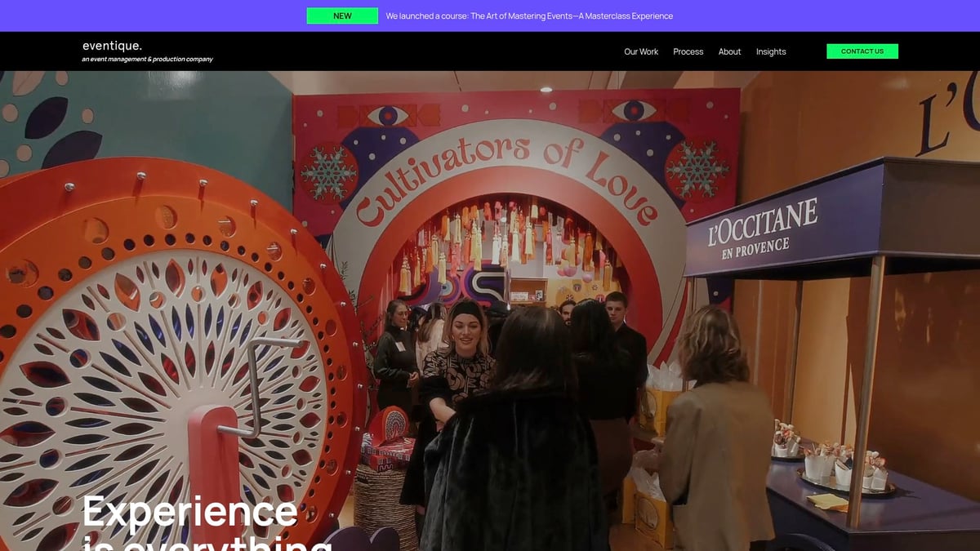
Task: Select Our Work in the navigation menu
Action: [641, 51]
